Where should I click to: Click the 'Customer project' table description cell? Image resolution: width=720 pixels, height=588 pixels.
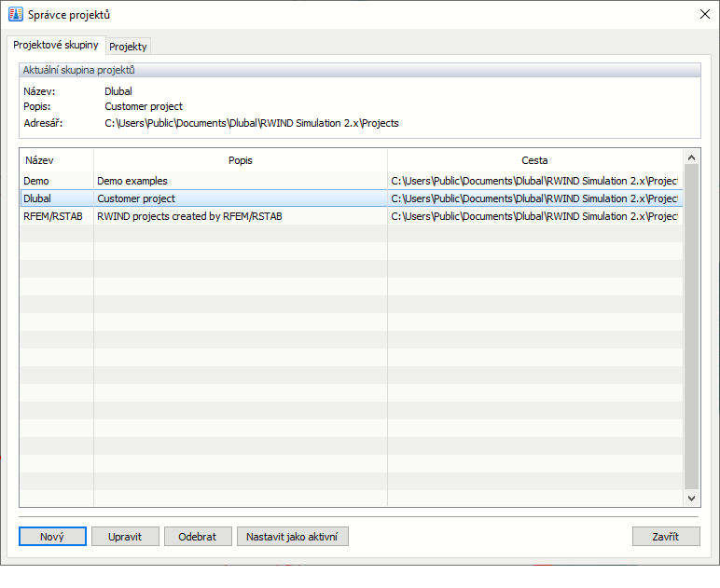[x=241, y=198]
